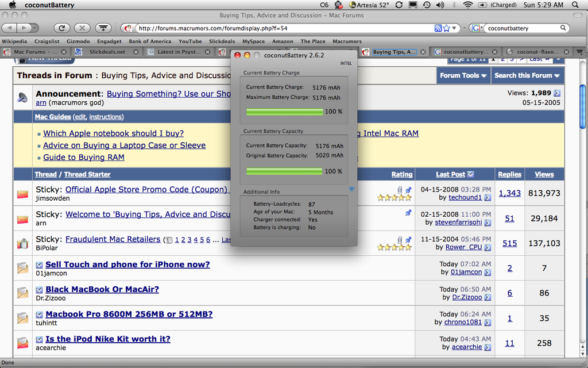Sort threads by Views column

[544, 174]
